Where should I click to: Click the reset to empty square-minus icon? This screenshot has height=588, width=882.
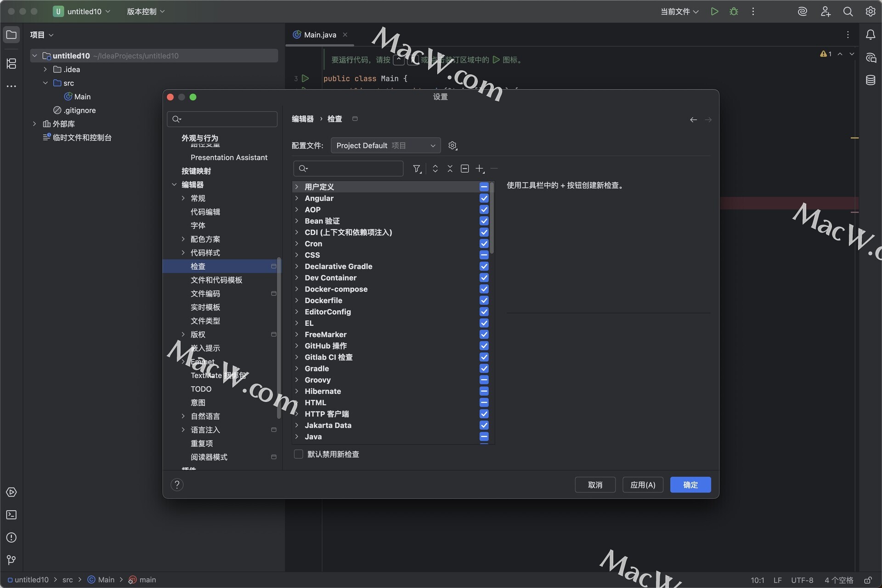465,169
